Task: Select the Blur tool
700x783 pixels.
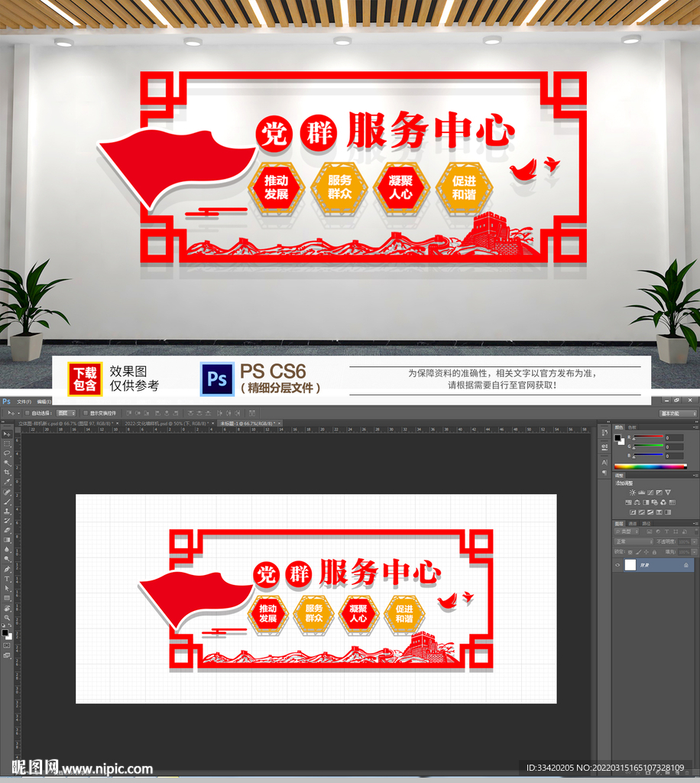Action: [x=7, y=549]
